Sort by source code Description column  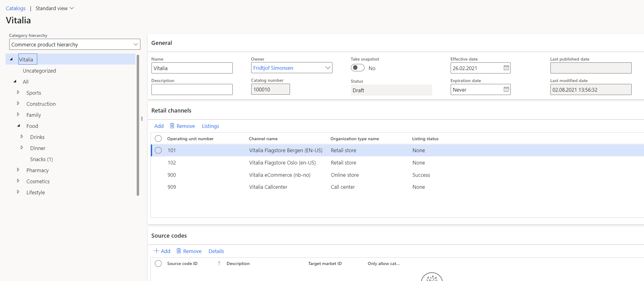tap(238, 263)
